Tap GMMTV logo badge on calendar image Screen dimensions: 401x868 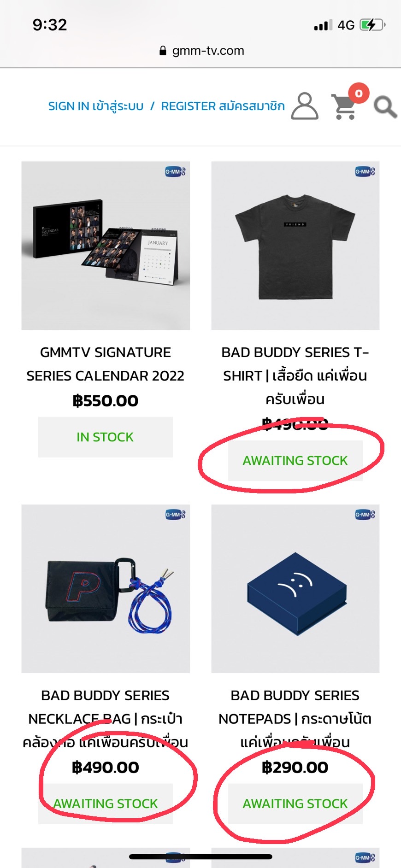(175, 172)
